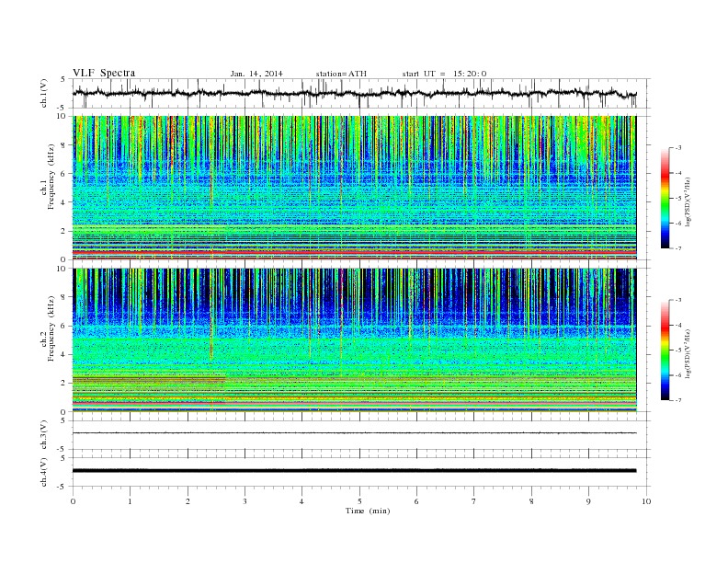Screen dimensions: 728x563
Task: Click the thick ch.4 waveform trace
Action: (x=354, y=471)
